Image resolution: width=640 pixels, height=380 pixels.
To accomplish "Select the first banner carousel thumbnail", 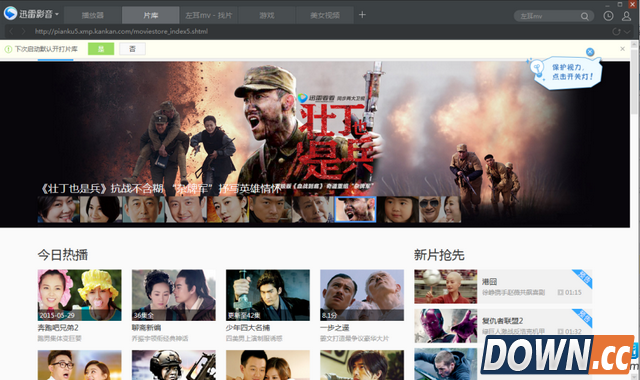I will point(58,209).
